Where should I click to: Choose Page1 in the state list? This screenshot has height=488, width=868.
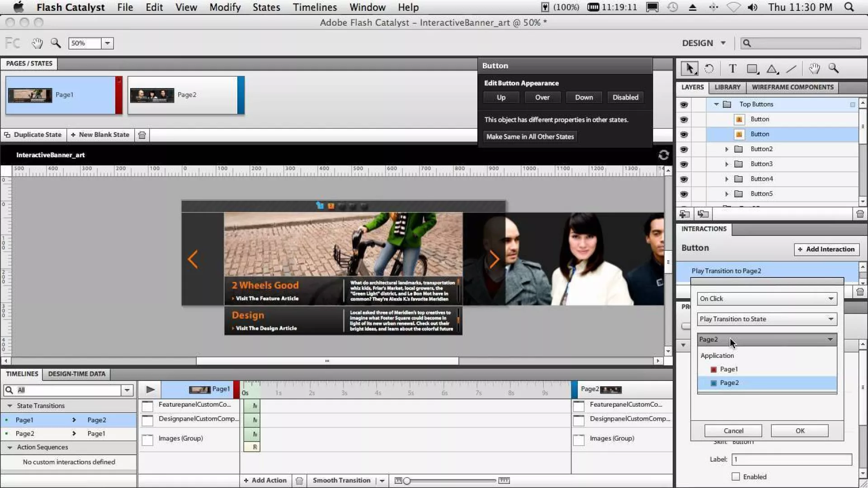click(729, 369)
